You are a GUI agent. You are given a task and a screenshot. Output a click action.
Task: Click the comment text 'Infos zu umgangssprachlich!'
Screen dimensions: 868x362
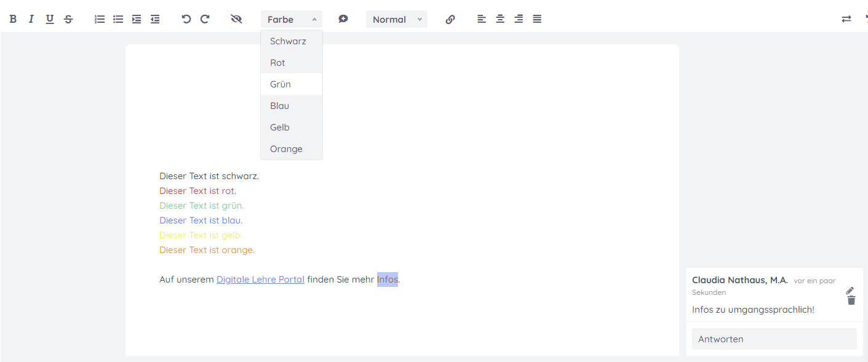pos(753,310)
